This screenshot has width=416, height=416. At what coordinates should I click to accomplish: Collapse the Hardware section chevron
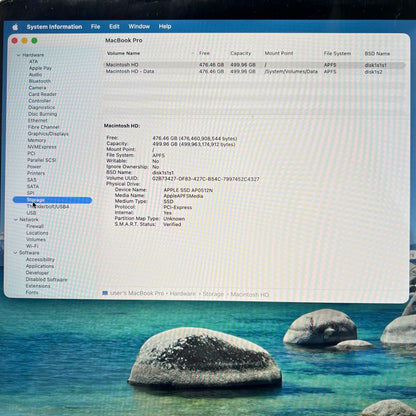[x=19, y=55]
